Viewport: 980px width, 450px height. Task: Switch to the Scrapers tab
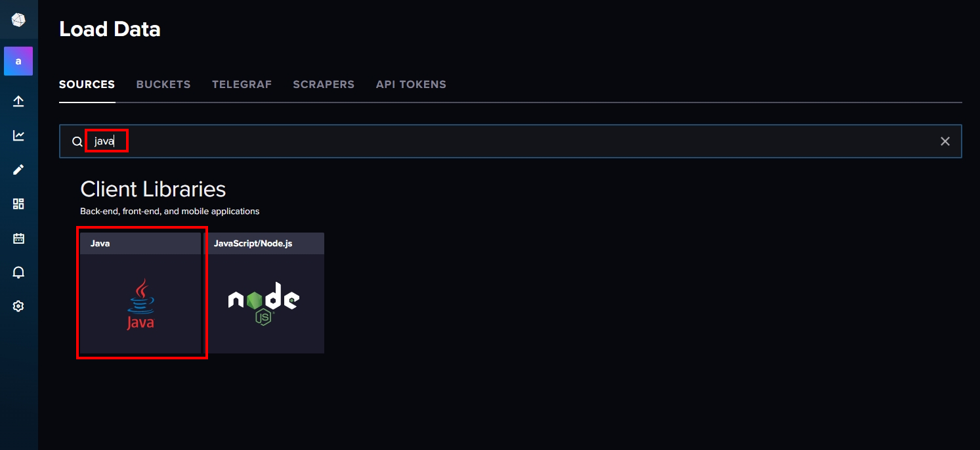(x=324, y=85)
